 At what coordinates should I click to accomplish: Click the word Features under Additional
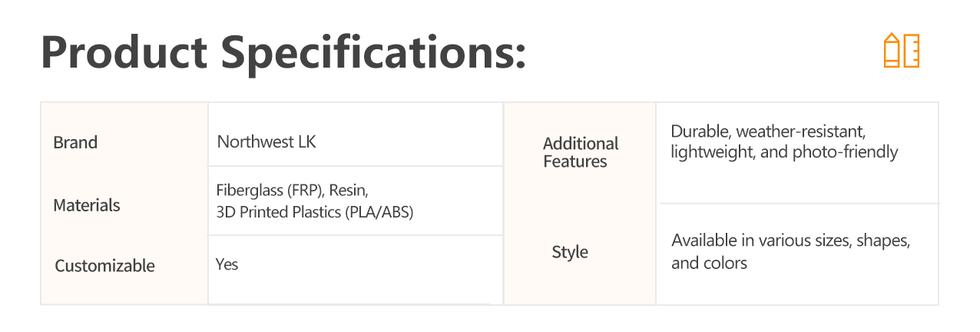tap(575, 161)
